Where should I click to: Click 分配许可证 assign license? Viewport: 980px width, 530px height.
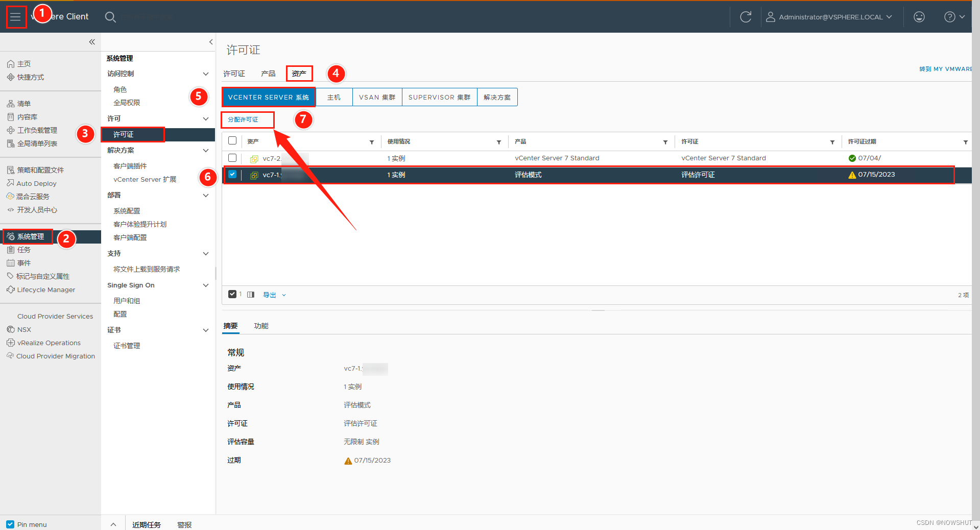(x=243, y=119)
